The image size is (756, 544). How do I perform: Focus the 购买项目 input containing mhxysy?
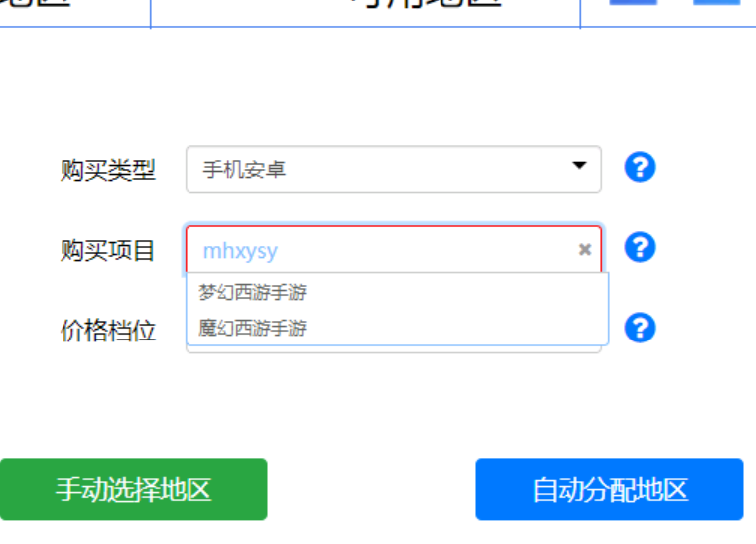pyautogui.click(x=377, y=250)
